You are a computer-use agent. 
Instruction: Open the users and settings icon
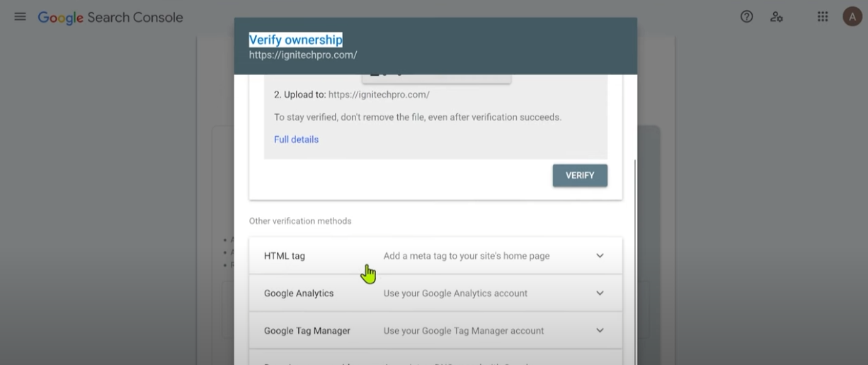pyautogui.click(x=777, y=16)
